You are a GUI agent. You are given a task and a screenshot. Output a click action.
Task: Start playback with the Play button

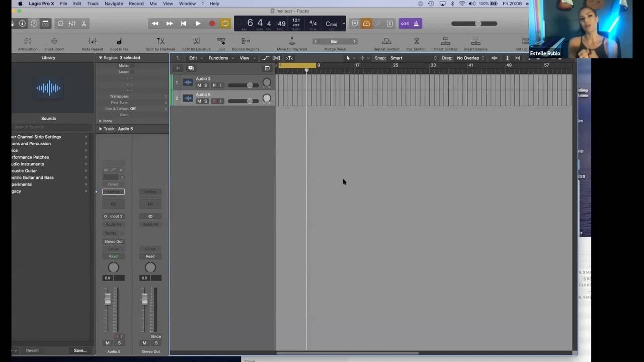click(x=198, y=24)
